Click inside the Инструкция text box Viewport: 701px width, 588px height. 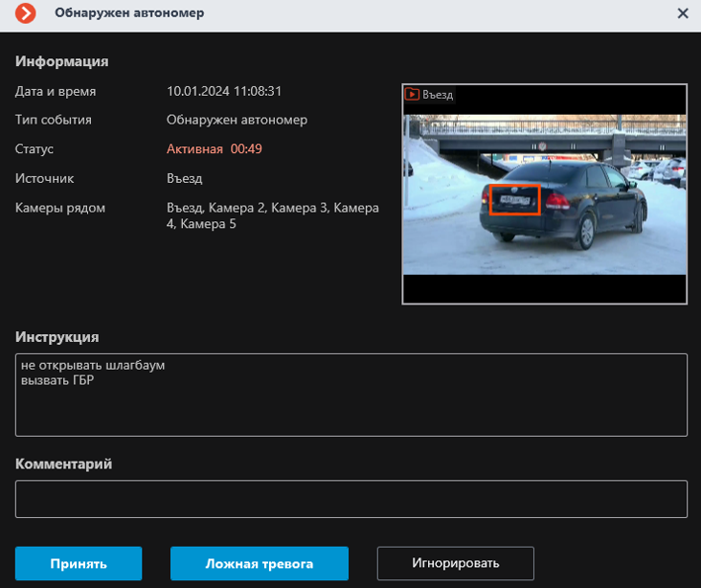350,395
